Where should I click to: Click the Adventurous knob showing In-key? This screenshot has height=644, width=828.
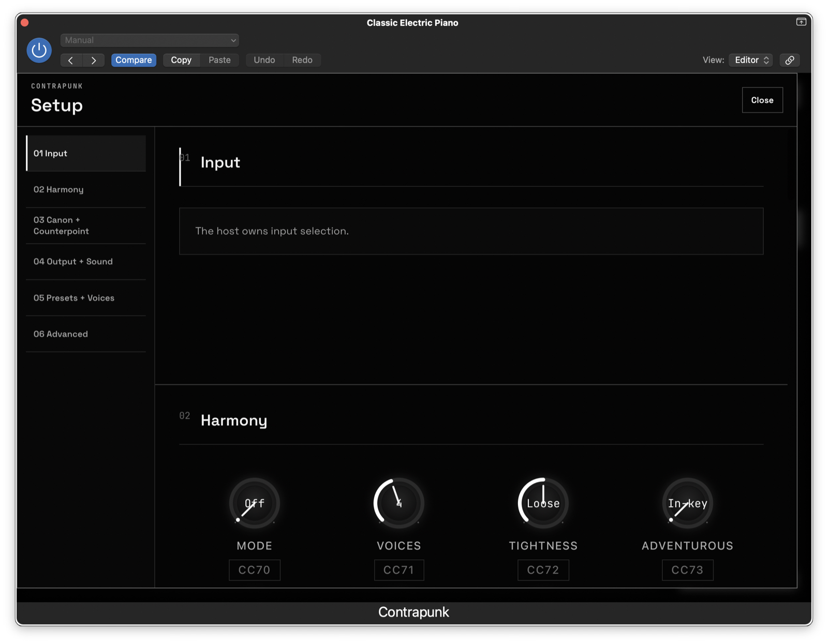(688, 503)
